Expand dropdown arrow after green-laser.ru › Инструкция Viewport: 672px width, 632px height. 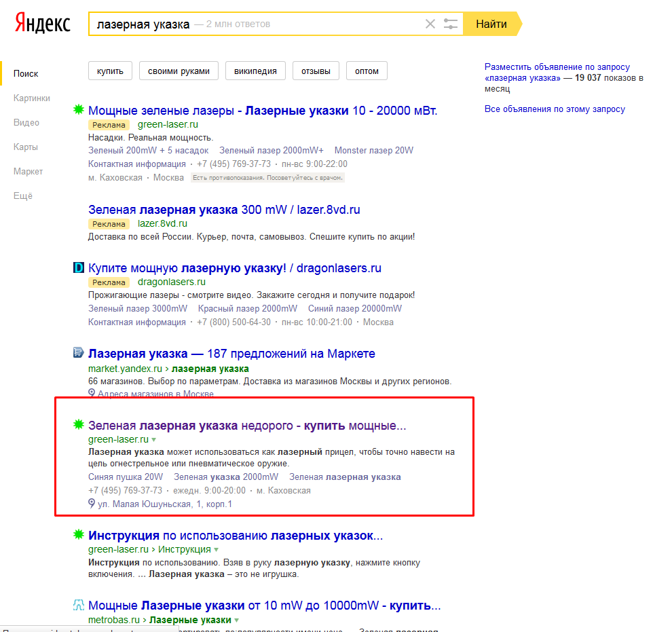[217, 550]
